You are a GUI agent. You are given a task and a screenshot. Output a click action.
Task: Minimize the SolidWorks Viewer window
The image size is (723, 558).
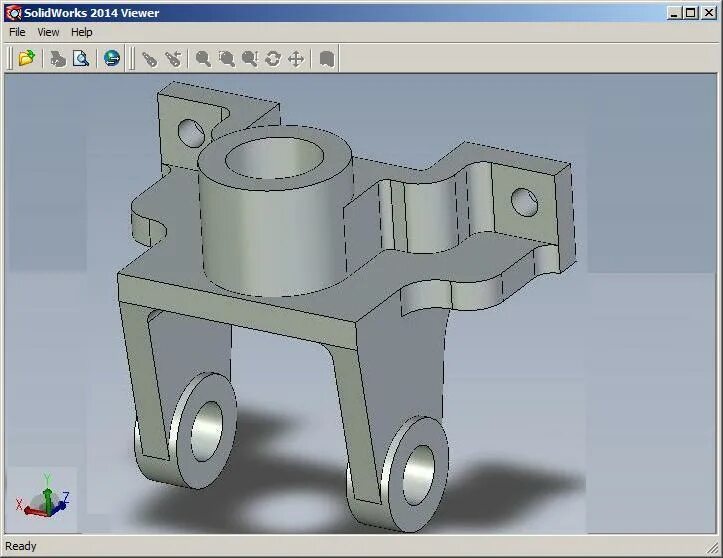(675, 13)
